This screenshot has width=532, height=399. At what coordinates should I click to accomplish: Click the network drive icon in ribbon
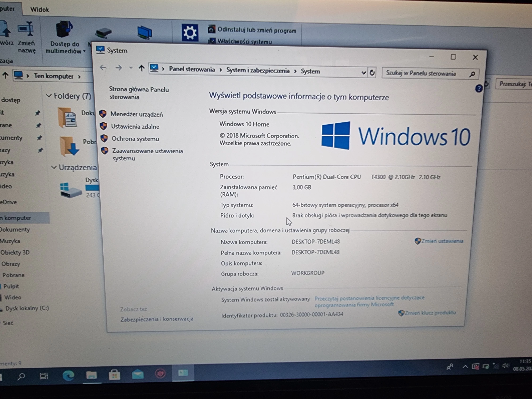pyautogui.click(x=103, y=33)
